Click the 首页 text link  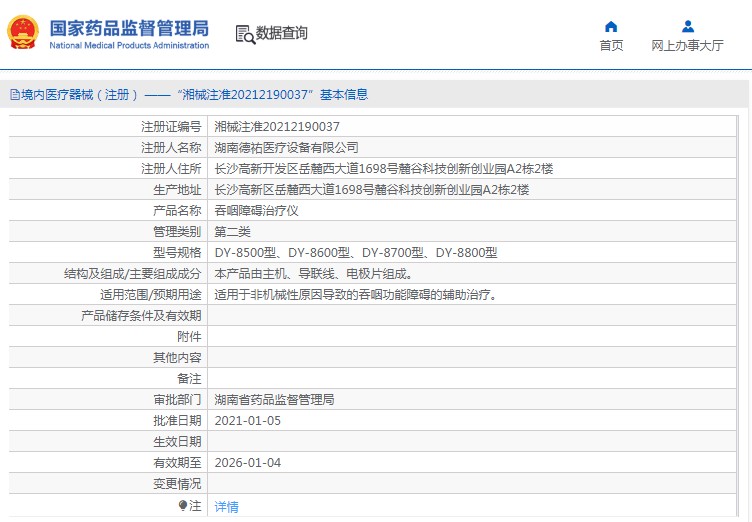(611, 46)
